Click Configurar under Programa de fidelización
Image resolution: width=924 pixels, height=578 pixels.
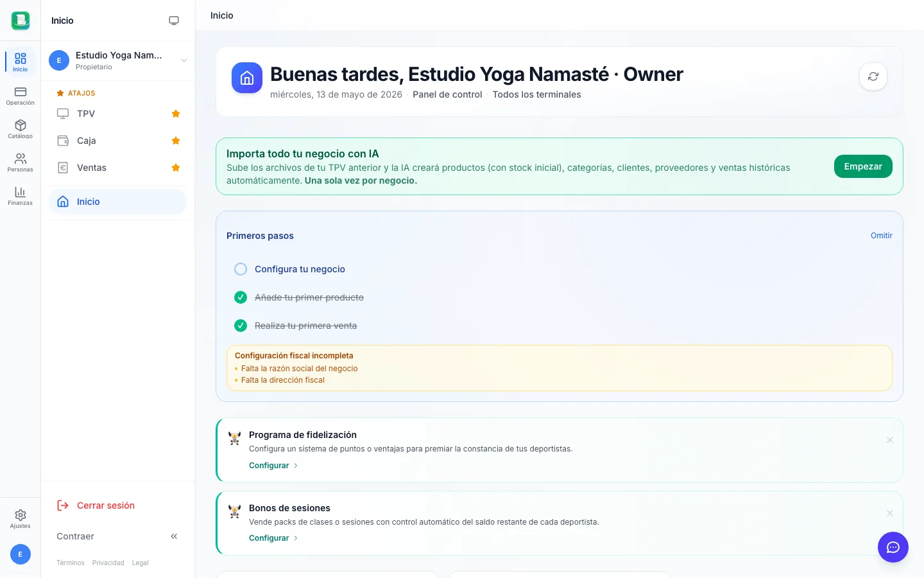(273, 466)
